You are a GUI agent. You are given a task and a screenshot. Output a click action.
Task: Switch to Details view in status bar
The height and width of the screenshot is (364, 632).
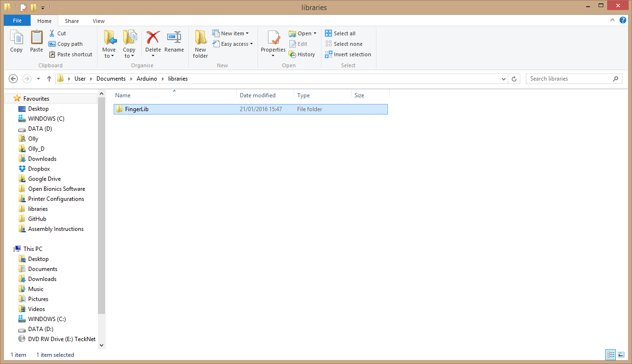611,354
